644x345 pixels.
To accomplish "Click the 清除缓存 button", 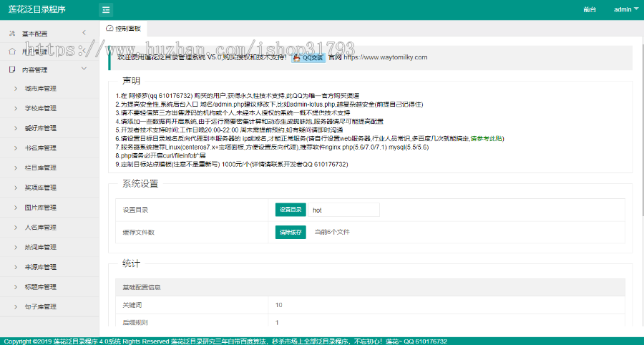I will (291, 232).
